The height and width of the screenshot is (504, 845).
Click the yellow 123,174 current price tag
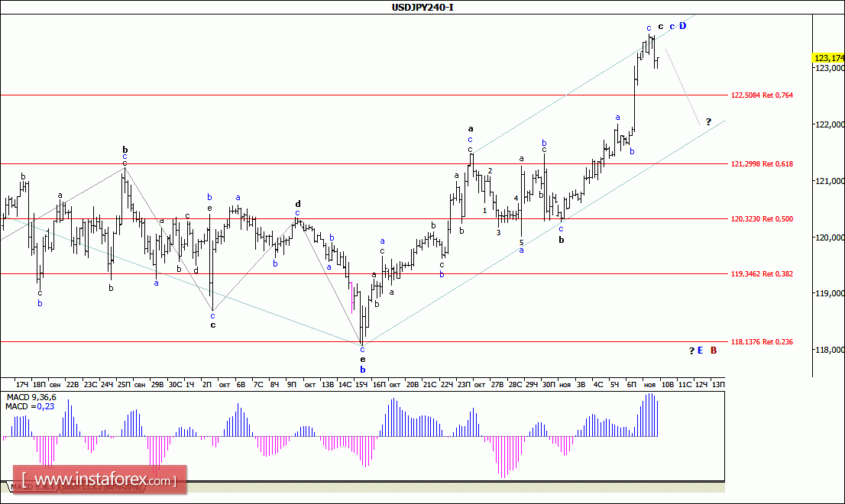[x=829, y=58]
